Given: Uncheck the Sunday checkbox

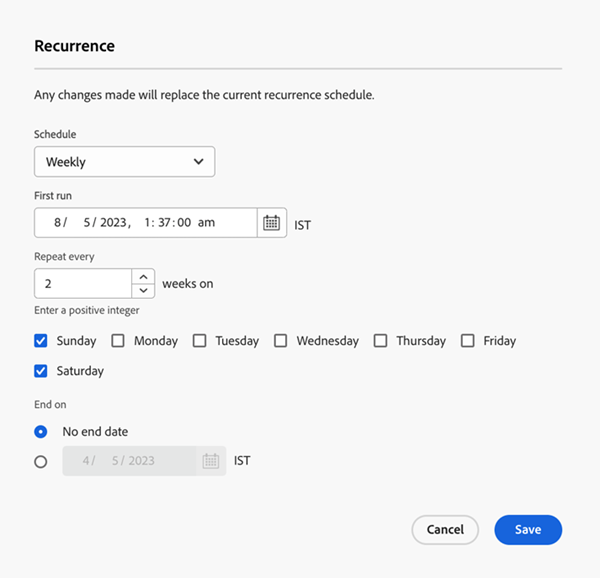Looking at the screenshot, I should [41, 341].
